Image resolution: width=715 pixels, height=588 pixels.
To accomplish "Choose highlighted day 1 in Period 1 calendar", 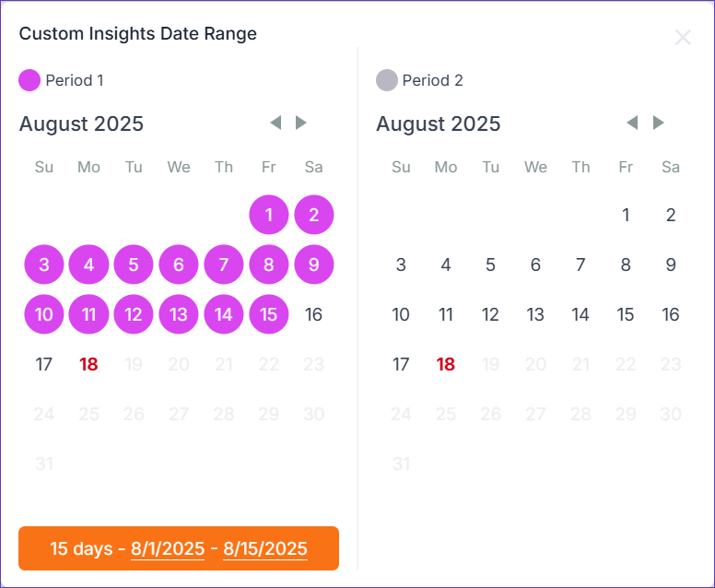I will tap(268, 215).
